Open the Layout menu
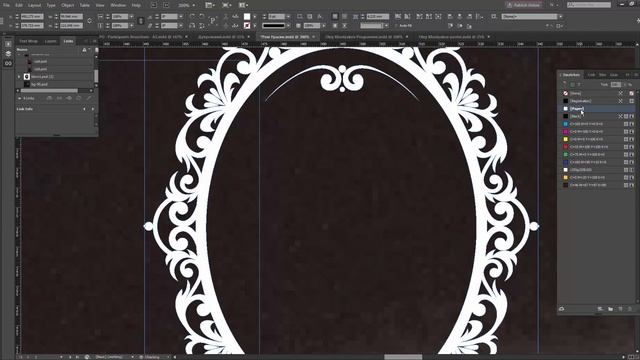 34,5
